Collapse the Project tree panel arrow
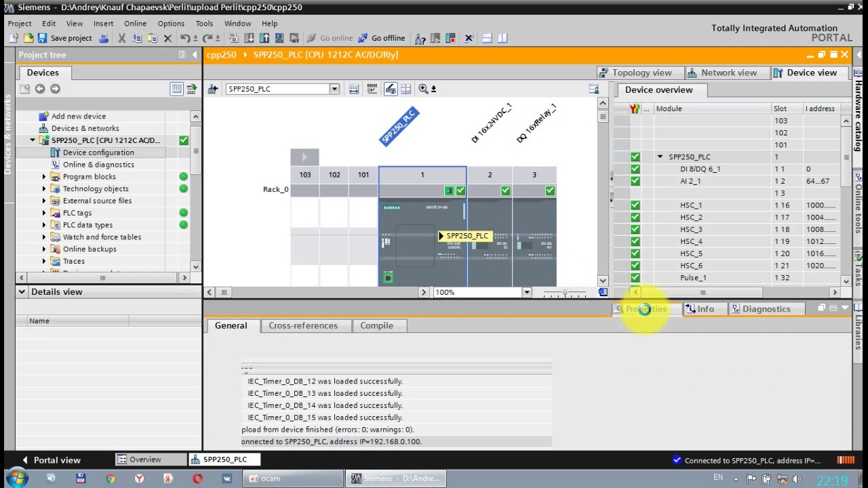 tap(195, 55)
